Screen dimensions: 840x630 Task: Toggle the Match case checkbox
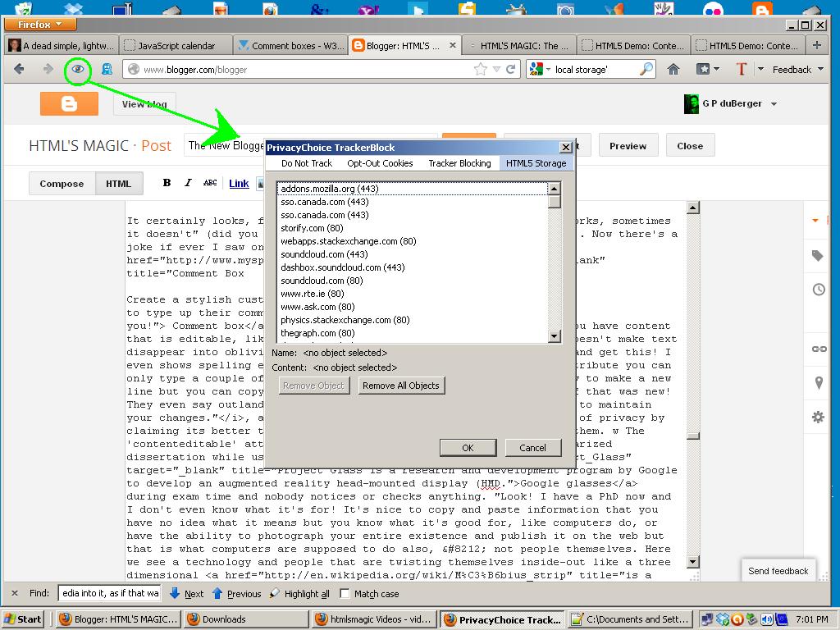(345, 593)
